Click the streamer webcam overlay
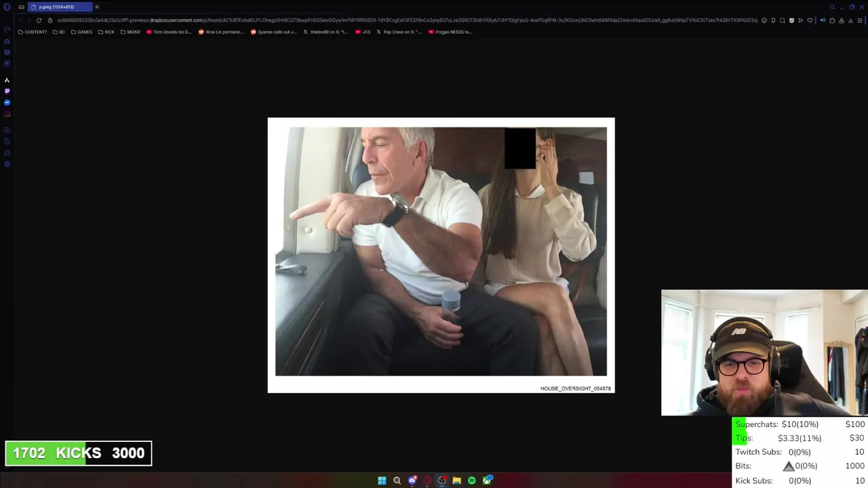This screenshot has height=488, width=868. tap(764, 352)
